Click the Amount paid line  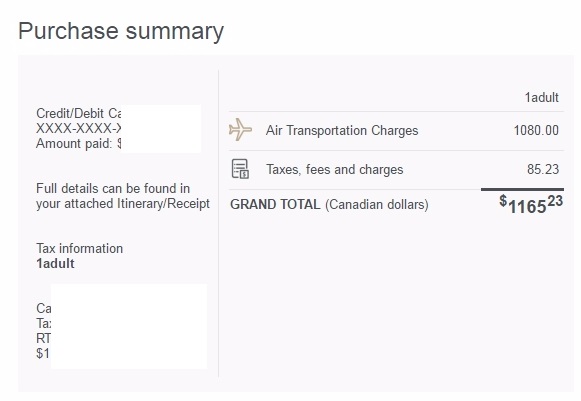click(79, 143)
